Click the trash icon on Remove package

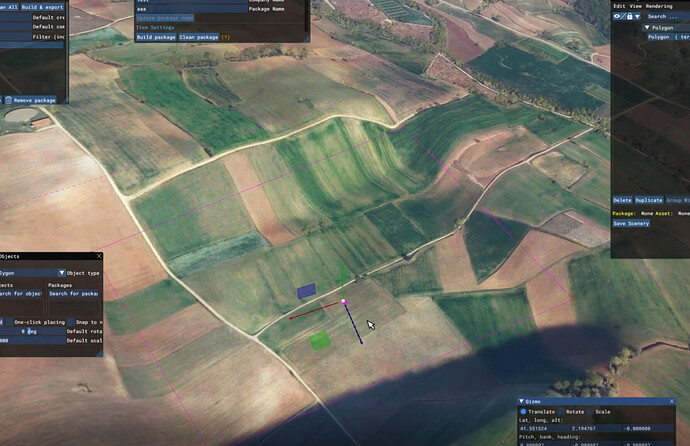point(8,100)
